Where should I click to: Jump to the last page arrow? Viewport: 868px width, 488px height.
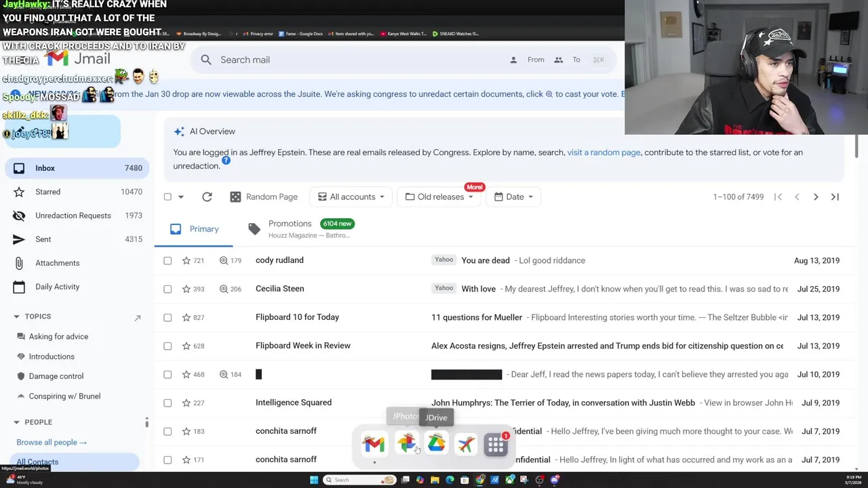pyautogui.click(x=835, y=197)
